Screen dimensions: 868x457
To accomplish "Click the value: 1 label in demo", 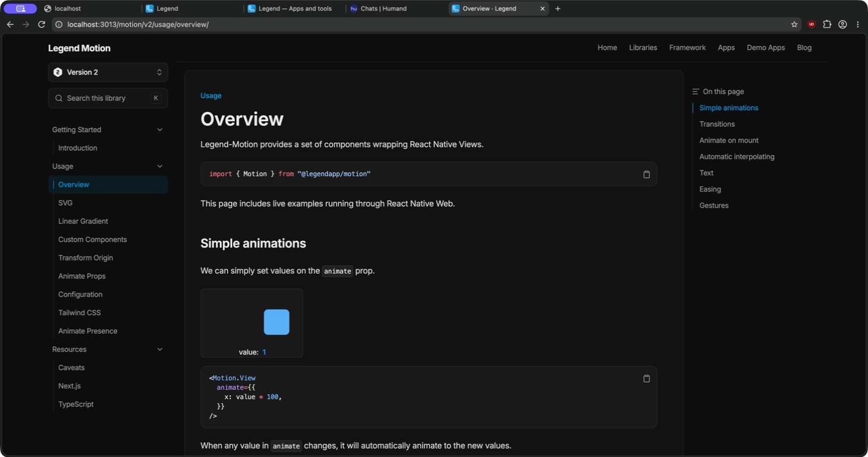I will (x=252, y=352).
